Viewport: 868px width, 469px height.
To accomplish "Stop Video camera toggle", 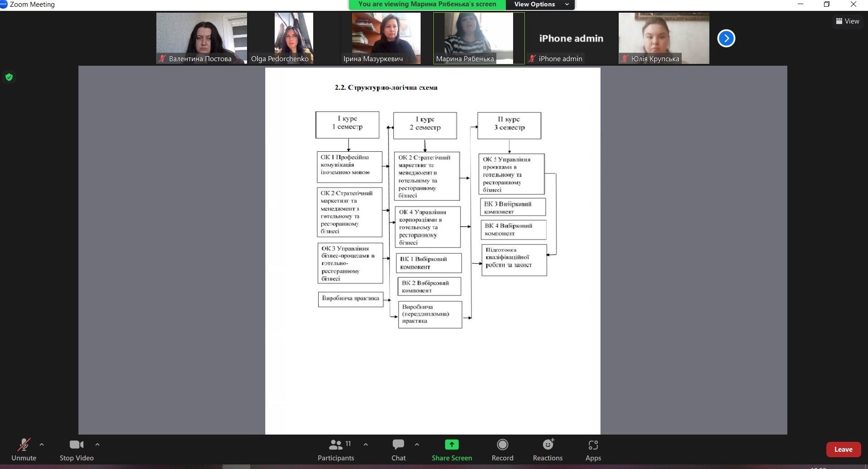I will [x=77, y=449].
